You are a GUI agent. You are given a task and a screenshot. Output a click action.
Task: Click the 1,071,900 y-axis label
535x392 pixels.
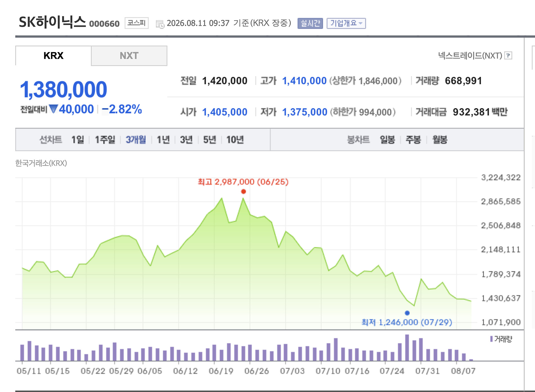(501, 322)
